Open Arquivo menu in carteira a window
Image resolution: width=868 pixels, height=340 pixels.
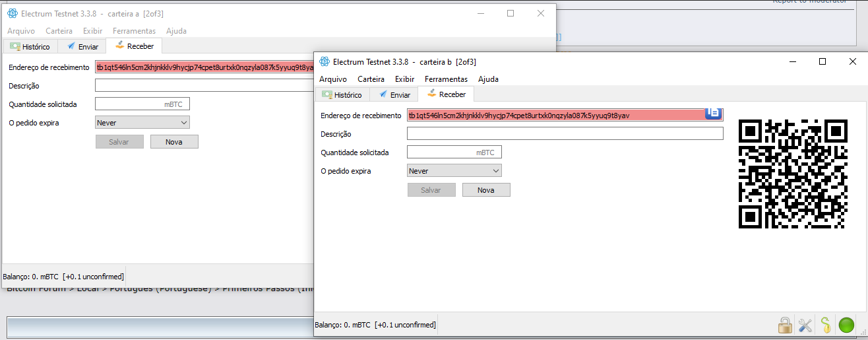pyautogui.click(x=21, y=31)
